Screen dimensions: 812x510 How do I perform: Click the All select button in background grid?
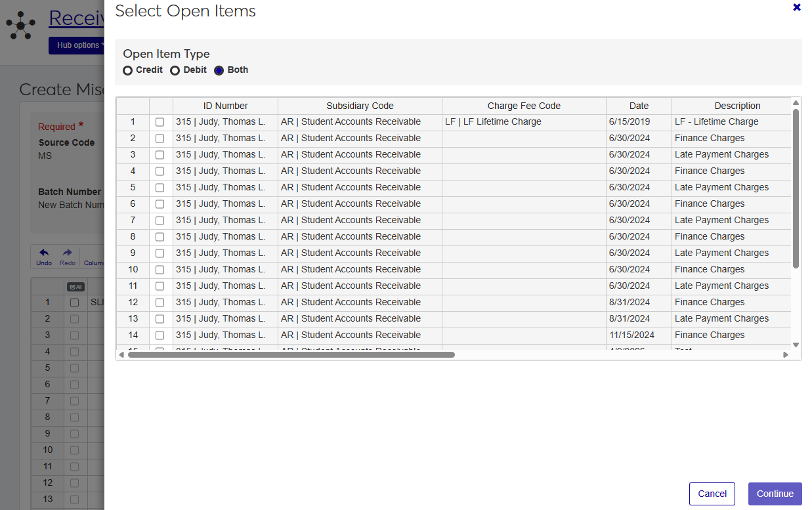click(75, 287)
